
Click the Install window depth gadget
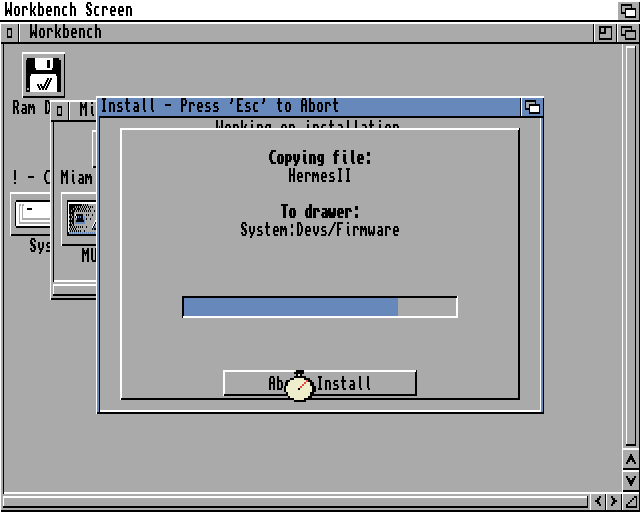[x=532, y=107]
